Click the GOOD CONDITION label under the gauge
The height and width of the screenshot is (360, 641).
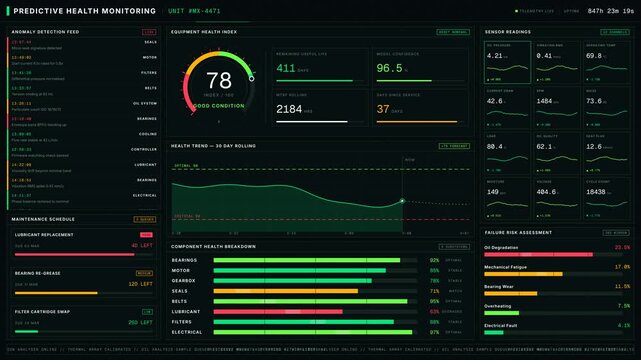tap(219, 106)
